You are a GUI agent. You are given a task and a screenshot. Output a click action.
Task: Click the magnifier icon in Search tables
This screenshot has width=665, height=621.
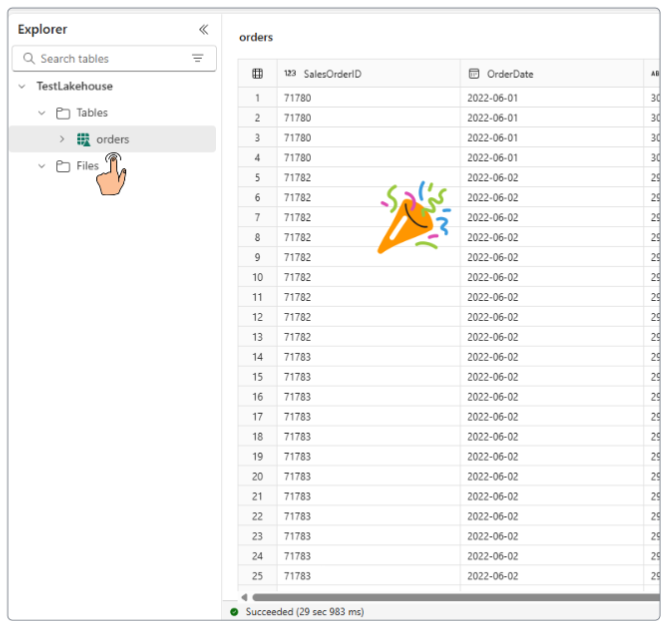coord(28,59)
